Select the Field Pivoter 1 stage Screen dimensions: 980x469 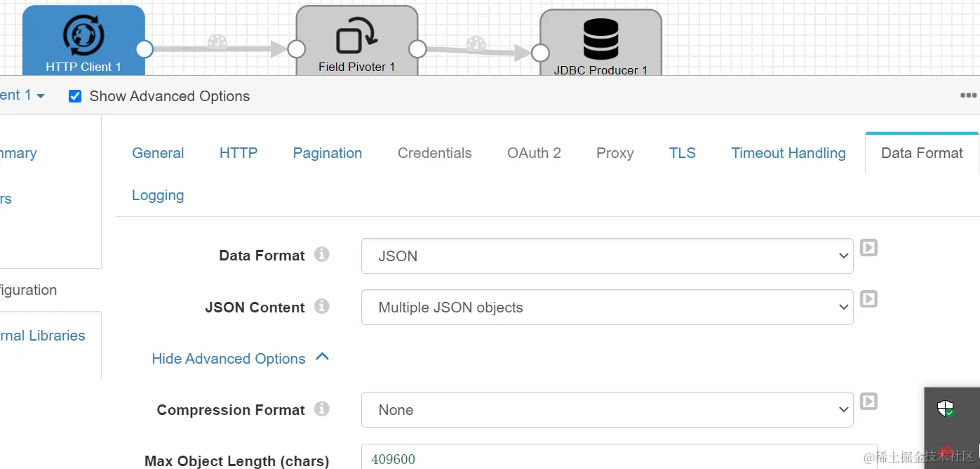[x=356, y=40]
